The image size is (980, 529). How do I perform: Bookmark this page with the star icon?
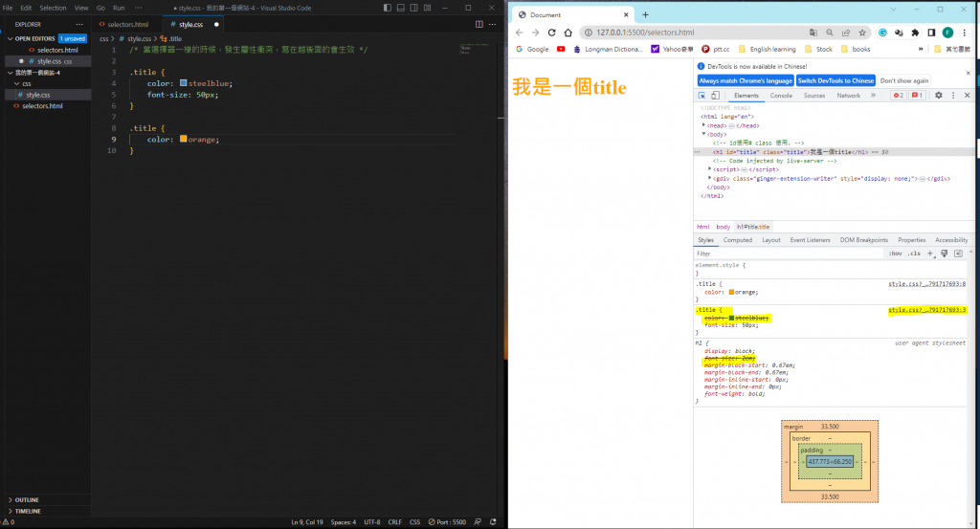coord(862,33)
